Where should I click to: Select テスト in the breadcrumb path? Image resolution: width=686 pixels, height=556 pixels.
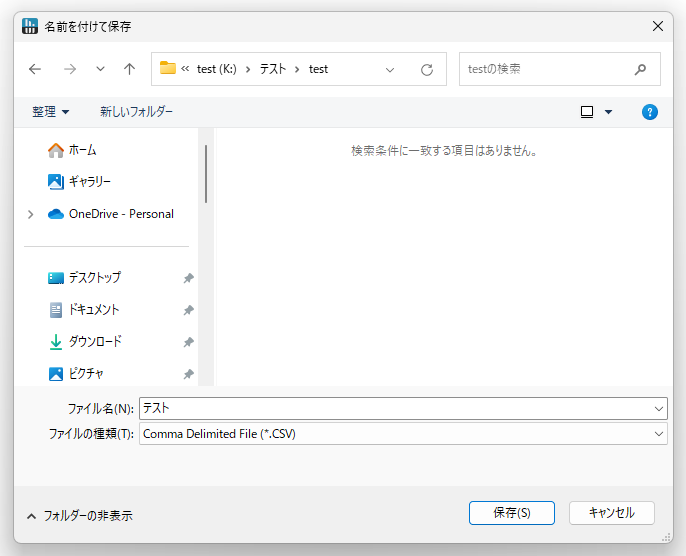pos(273,69)
